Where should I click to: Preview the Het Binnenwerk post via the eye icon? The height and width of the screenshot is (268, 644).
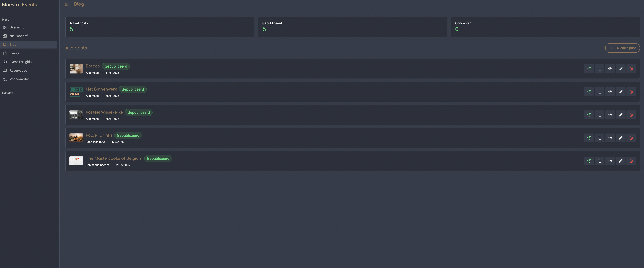pyautogui.click(x=610, y=92)
